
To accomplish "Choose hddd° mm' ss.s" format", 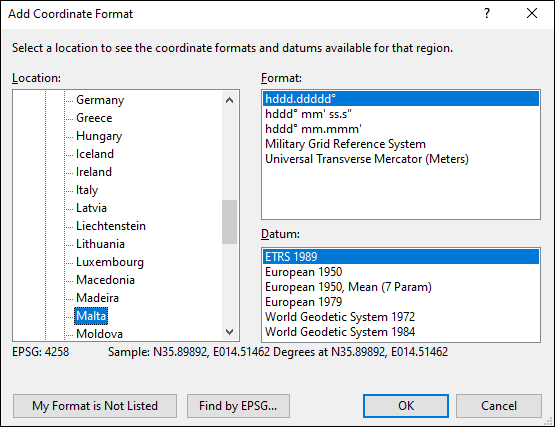I will point(401,114).
